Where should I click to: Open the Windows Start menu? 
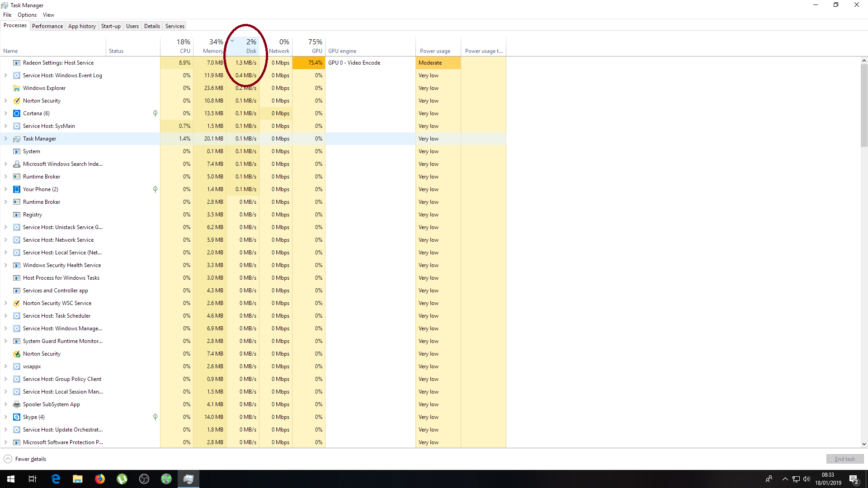pyautogui.click(x=11, y=479)
